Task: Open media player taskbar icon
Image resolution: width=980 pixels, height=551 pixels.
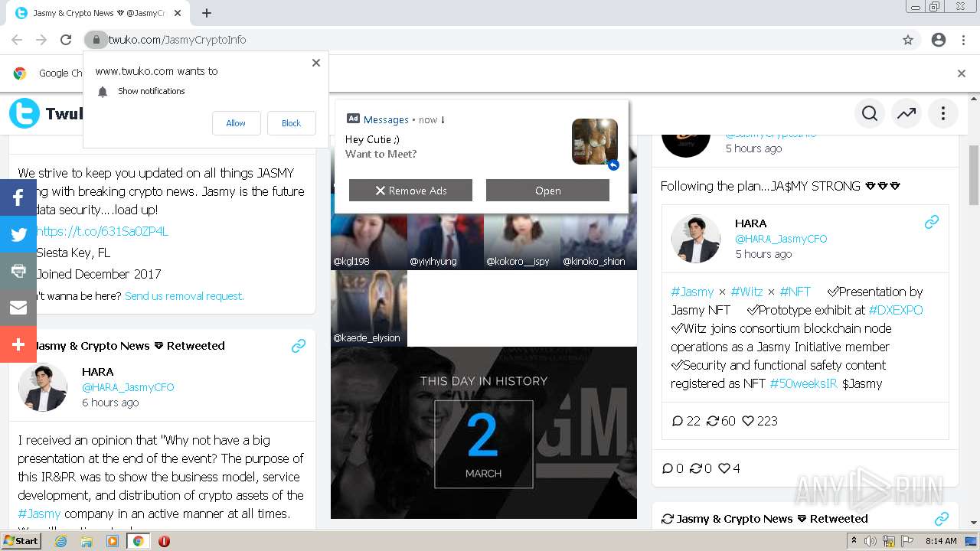Action: (113, 541)
